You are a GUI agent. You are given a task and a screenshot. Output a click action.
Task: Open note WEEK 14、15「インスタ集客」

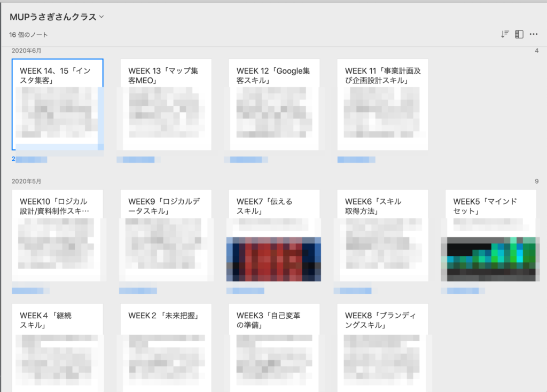pos(58,104)
